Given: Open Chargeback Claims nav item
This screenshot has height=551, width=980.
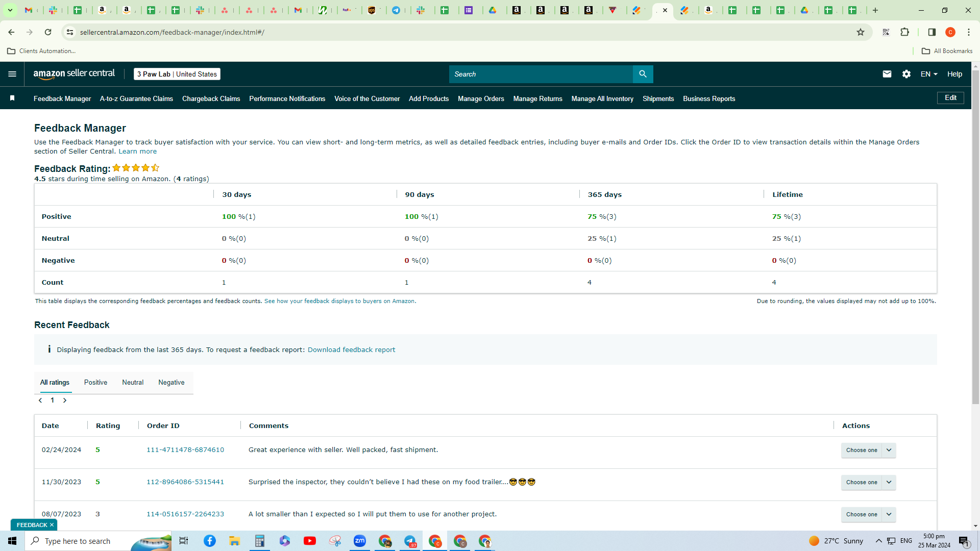Looking at the screenshot, I should 211,98.
